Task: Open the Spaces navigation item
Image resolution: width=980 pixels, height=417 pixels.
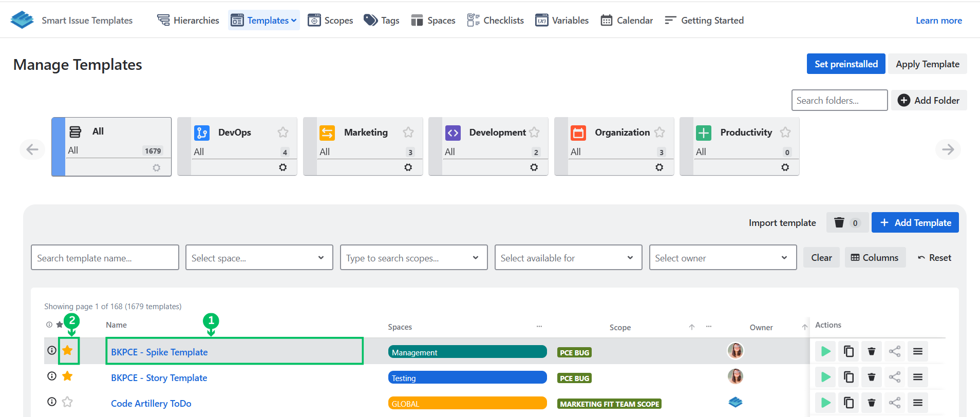Action: pos(433,21)
